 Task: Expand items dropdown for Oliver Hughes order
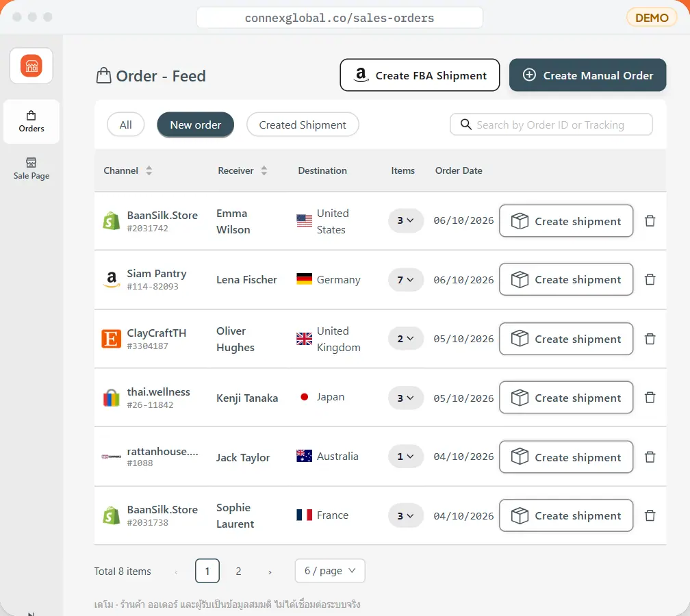click(x=405, y=339)
